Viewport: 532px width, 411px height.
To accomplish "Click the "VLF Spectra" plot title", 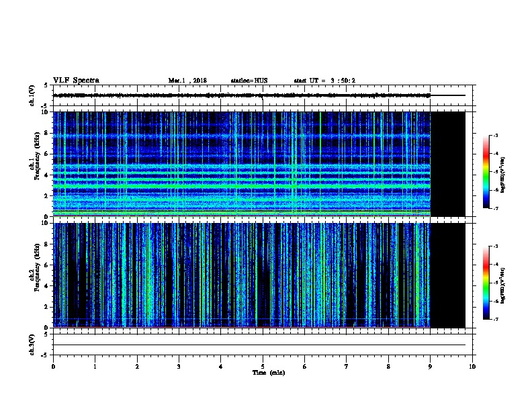I will [x=76, y=81].
